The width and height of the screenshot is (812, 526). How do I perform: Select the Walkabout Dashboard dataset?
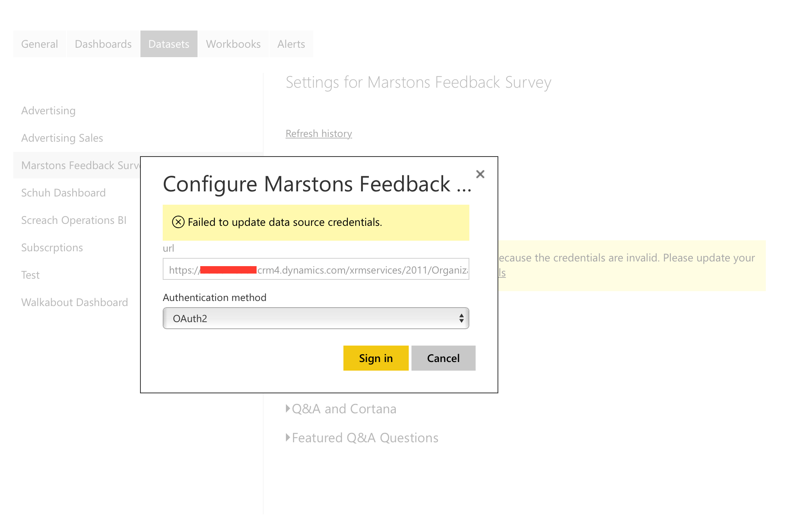click(x=74, y=303)
